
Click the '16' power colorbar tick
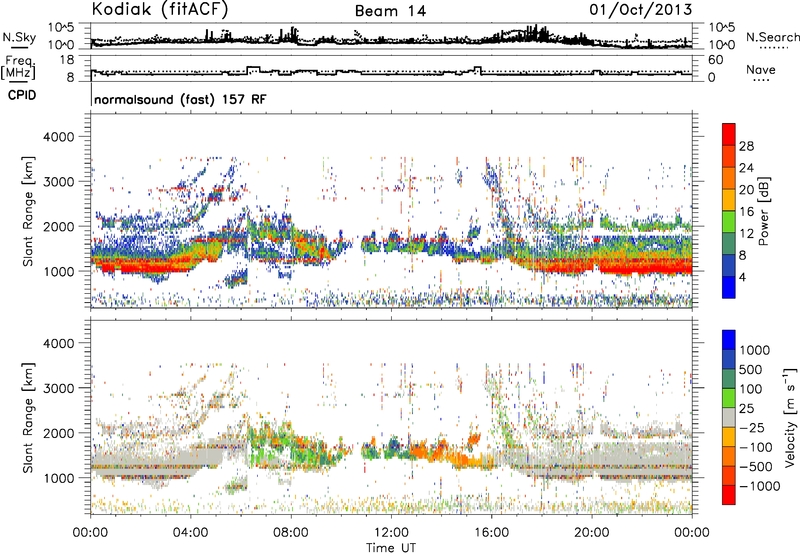746,212
